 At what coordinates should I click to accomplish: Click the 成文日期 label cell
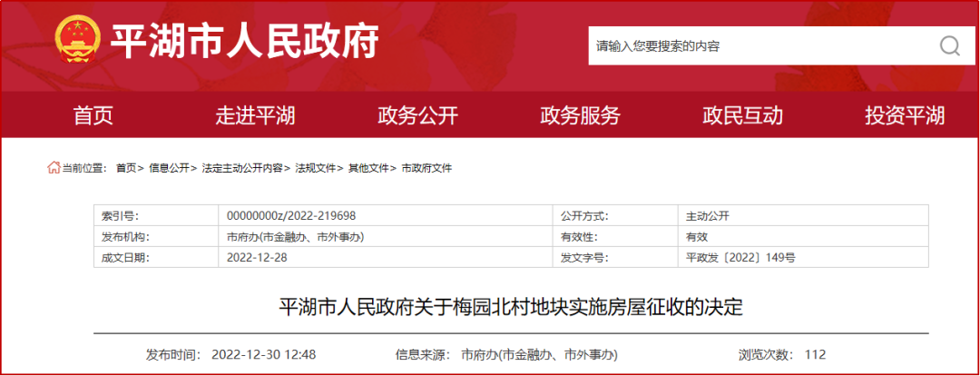point(156,257)
